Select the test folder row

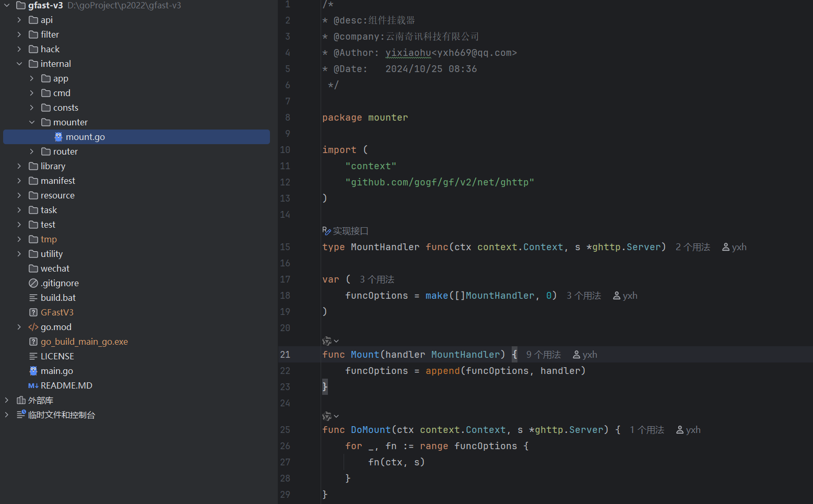(137, 225)
